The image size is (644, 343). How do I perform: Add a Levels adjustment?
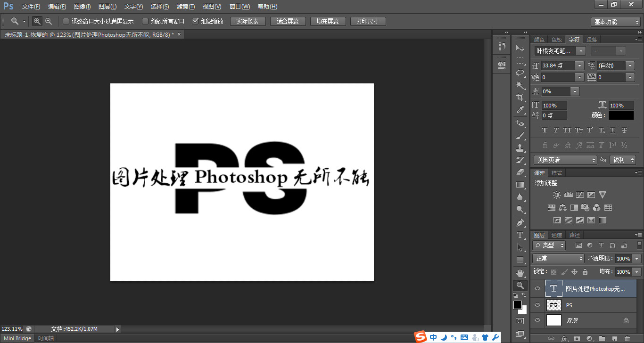click(x=568, y=195)
